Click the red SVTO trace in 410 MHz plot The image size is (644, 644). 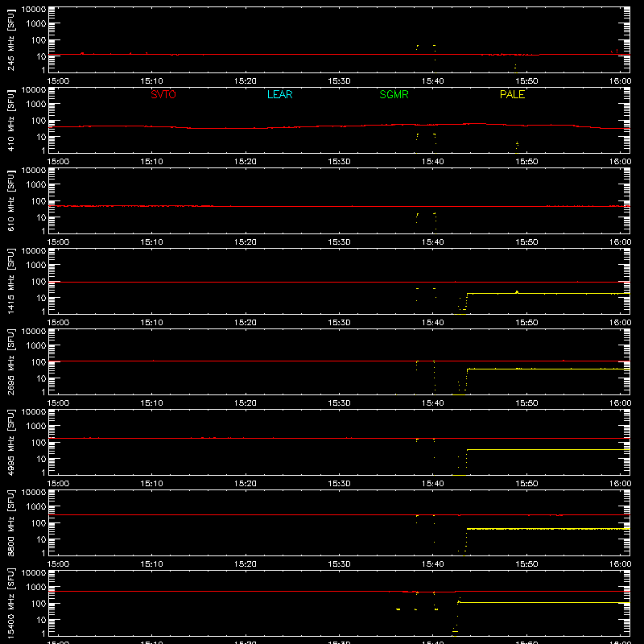pyautogui.click(x=339, y=126)
